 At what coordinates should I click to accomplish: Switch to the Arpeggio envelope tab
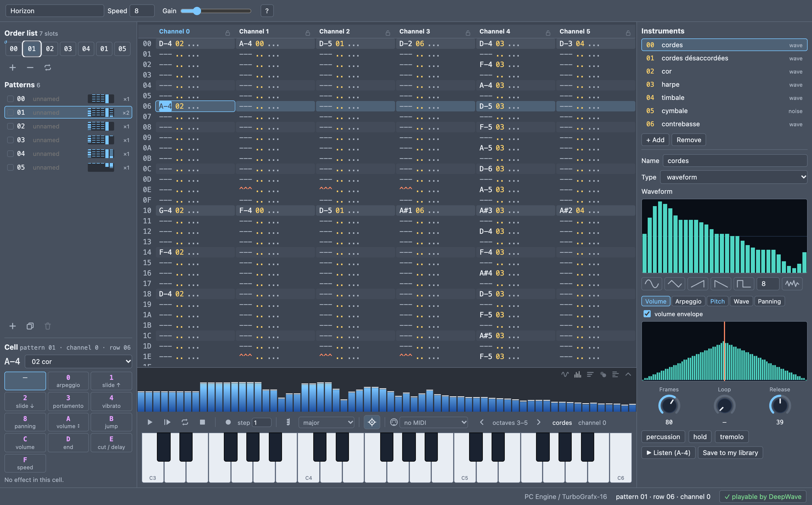tap(688, 301)
